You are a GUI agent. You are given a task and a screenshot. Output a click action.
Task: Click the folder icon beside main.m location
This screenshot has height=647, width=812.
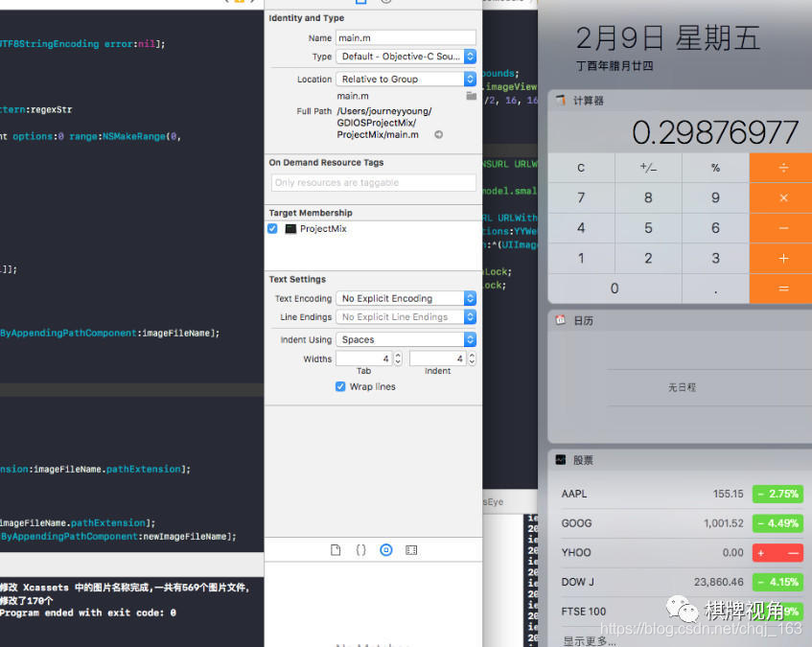pyautogui.click(x=471, y=96)
